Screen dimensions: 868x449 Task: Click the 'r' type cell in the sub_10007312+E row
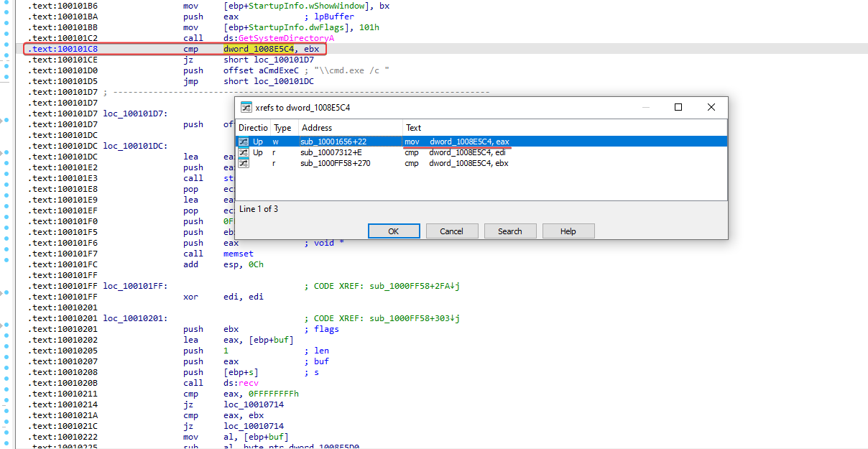[274, 152]
